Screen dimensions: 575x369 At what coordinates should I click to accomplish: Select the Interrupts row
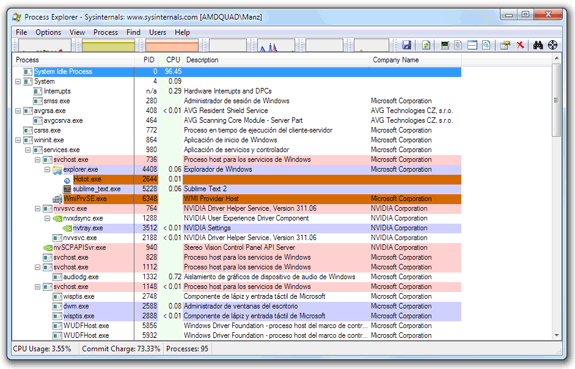pyautogui.click(x=237, y=91)
